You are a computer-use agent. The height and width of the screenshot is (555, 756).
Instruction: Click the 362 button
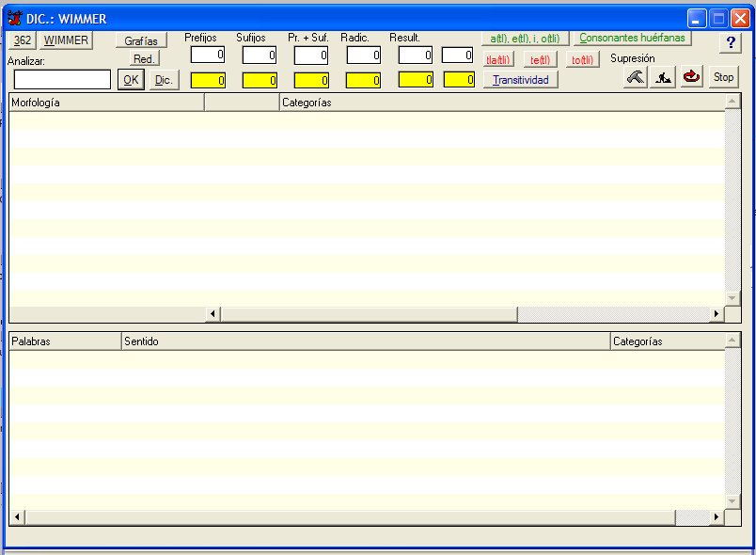(x=23, y=40)
